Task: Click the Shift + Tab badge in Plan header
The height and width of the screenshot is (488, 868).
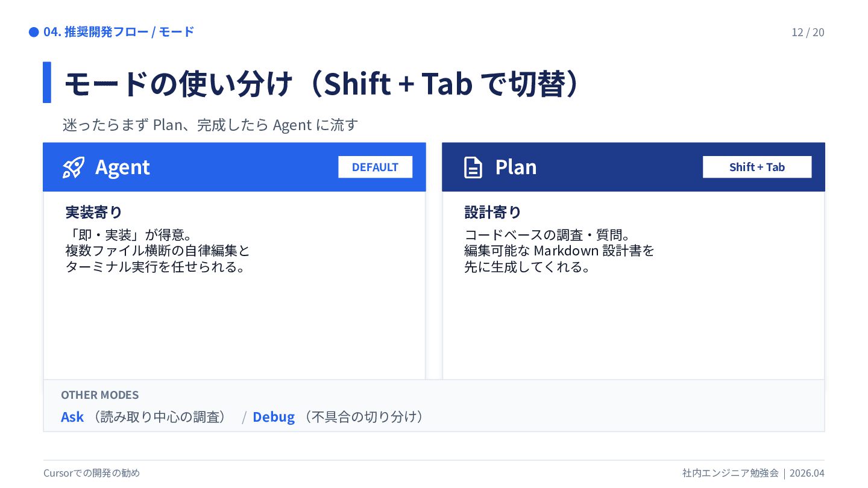Action: tap(756, 167)
